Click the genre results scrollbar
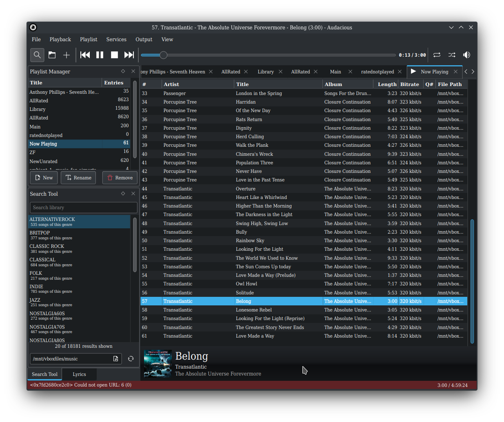 (135, 245)
